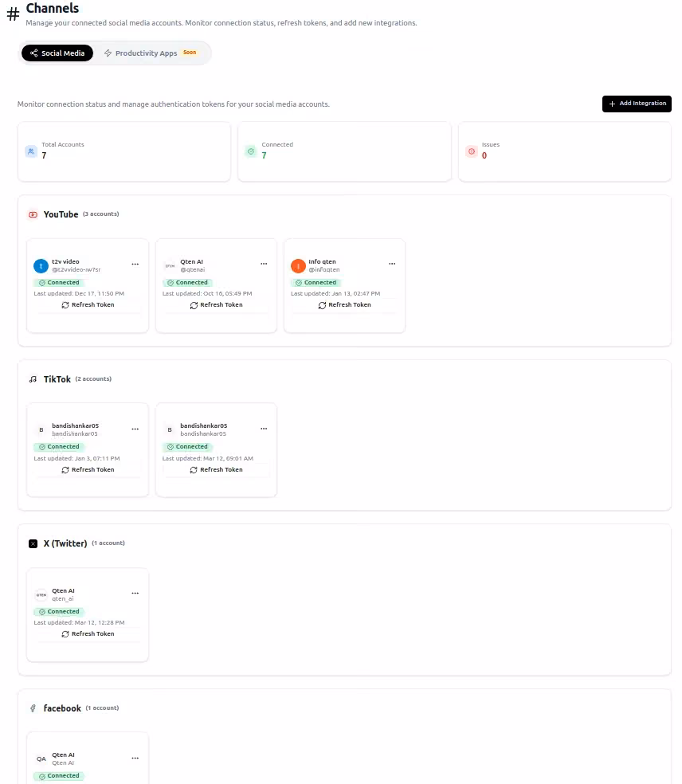This screenshot has height=784, width=682.
Task: Click the Total Accounts users icon
Action: click(x=31, y=151)
